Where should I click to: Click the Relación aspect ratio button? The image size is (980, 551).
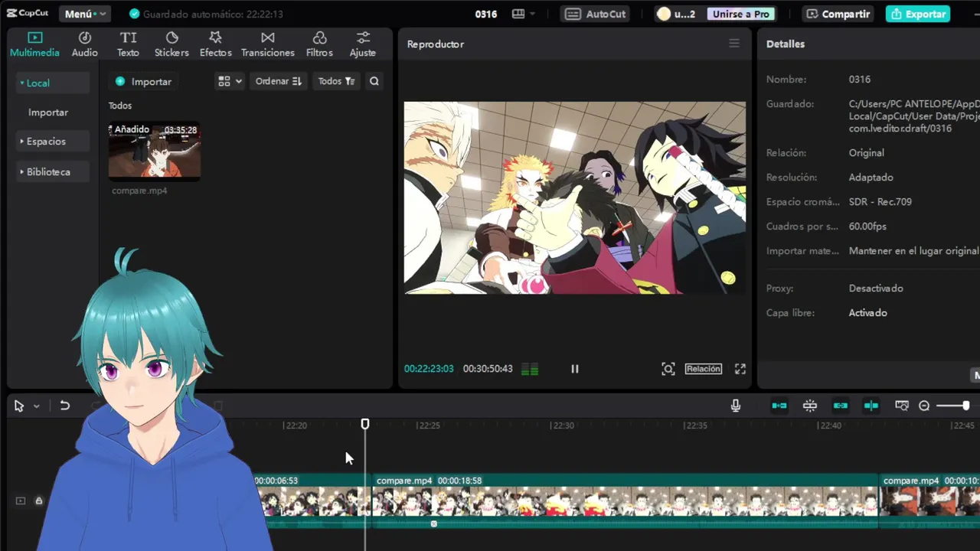704,369
